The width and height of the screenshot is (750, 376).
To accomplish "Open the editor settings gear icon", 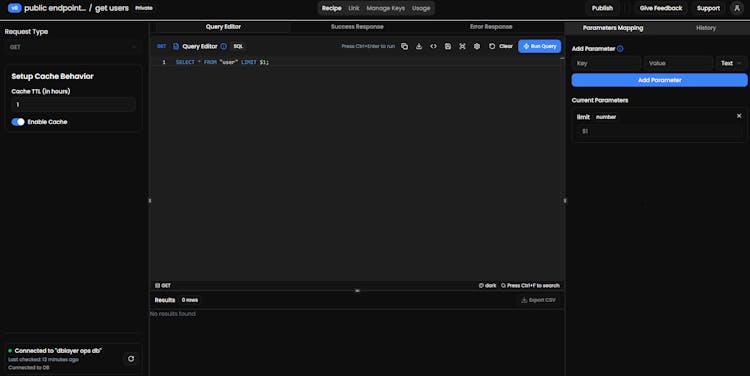I will pos(477,46).
